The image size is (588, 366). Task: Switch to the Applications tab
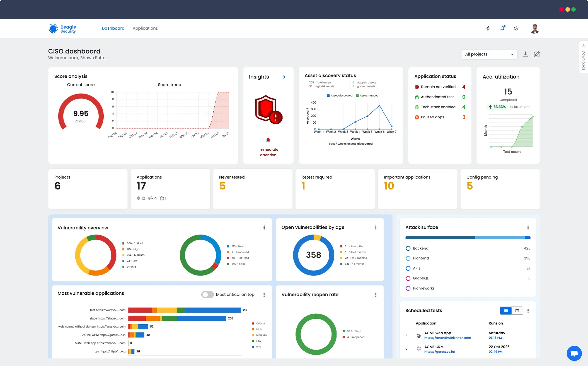[x=145, y=28]
